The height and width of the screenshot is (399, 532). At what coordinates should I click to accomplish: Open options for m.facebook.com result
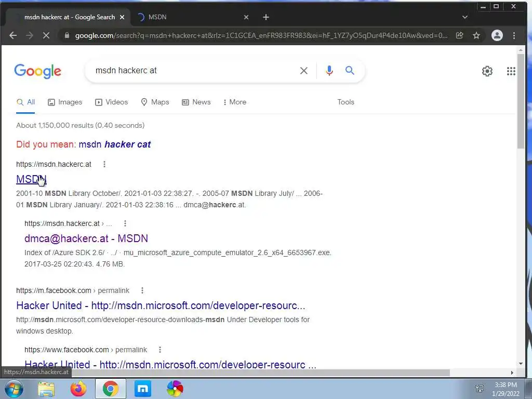point(142,290)
